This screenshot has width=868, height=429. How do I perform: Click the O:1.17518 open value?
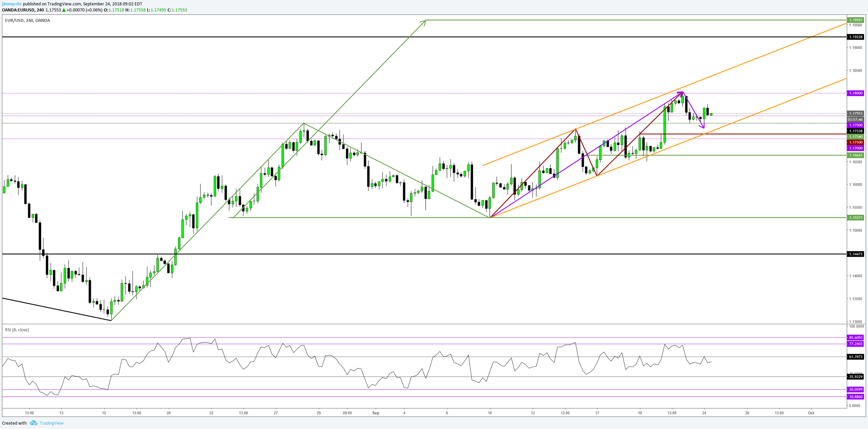[114, 10]
